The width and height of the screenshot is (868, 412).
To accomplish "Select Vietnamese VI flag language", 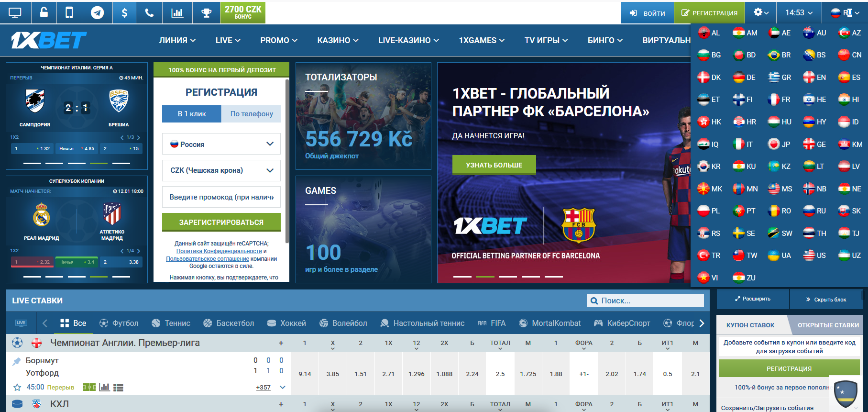I will (x=708, y=278).
